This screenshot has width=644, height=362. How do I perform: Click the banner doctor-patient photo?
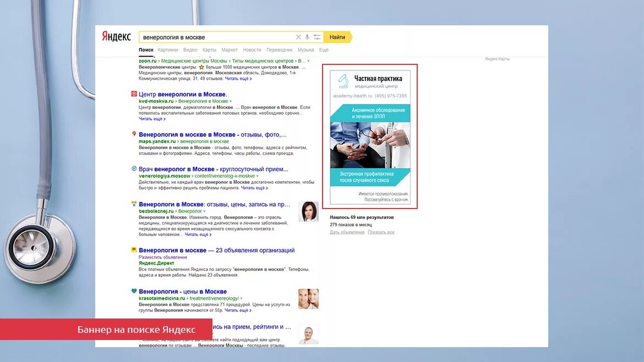coord(370,145)
